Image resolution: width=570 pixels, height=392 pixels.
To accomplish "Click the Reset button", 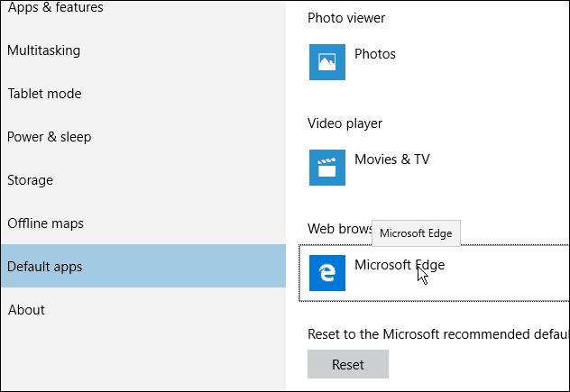I will point(348,364).
